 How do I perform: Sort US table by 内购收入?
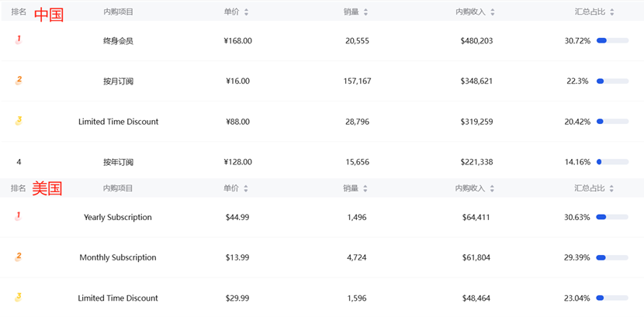coord(493,188)
